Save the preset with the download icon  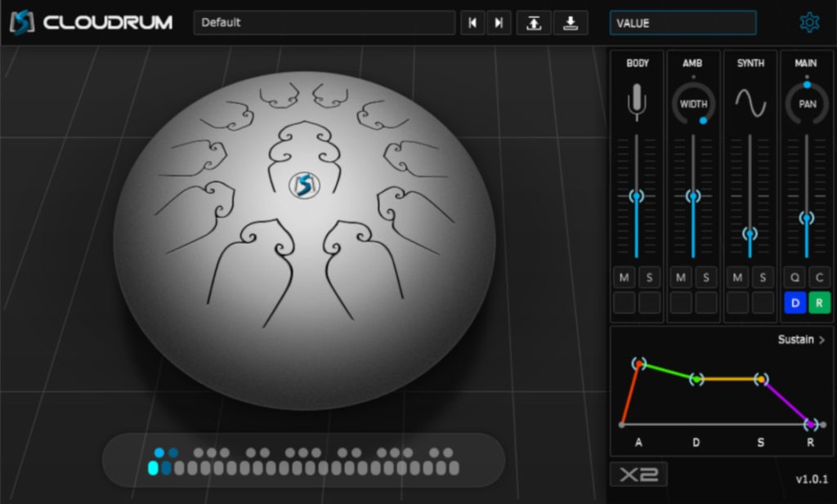point(571,23)
